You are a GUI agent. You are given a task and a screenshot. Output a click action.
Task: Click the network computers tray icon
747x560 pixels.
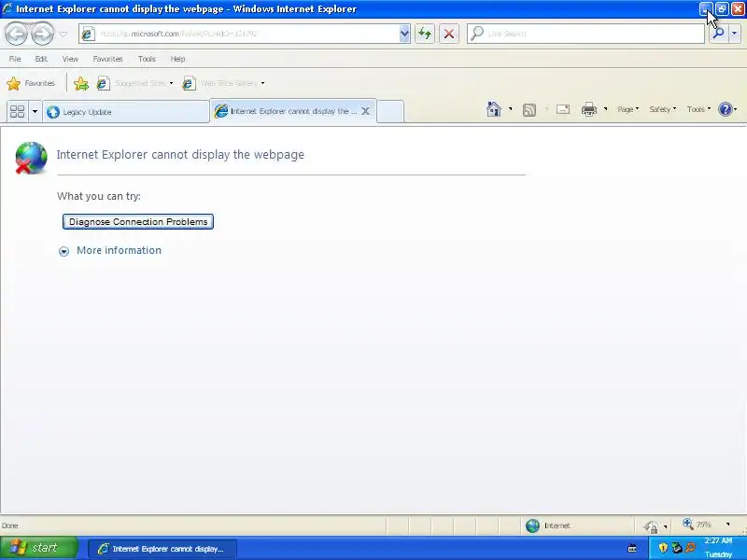[x=676, y=548]
